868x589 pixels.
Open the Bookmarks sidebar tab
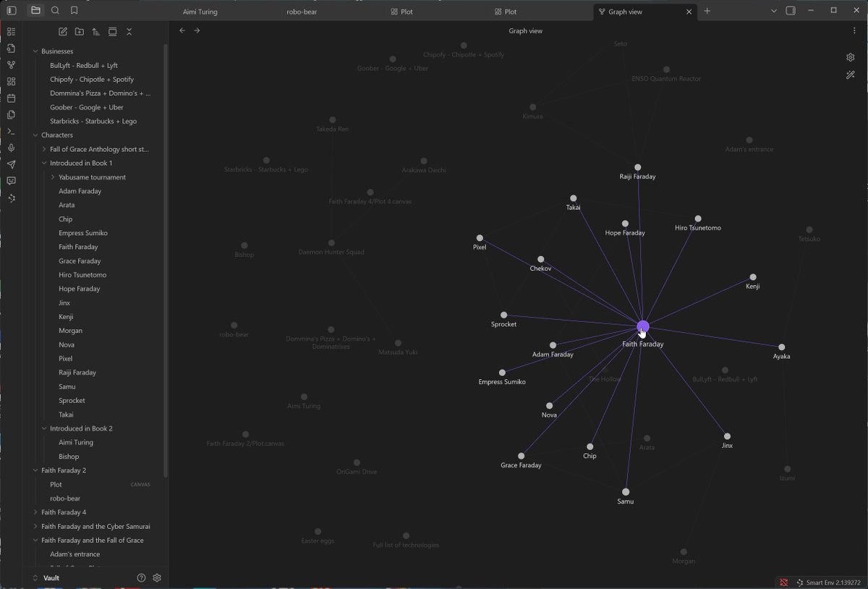pyautogui.click(x=75, y=11)
